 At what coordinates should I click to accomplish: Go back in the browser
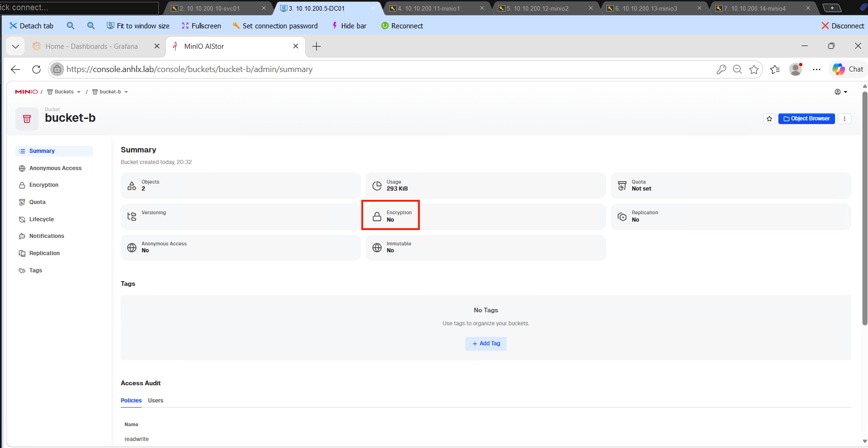(x=16, y=69)
